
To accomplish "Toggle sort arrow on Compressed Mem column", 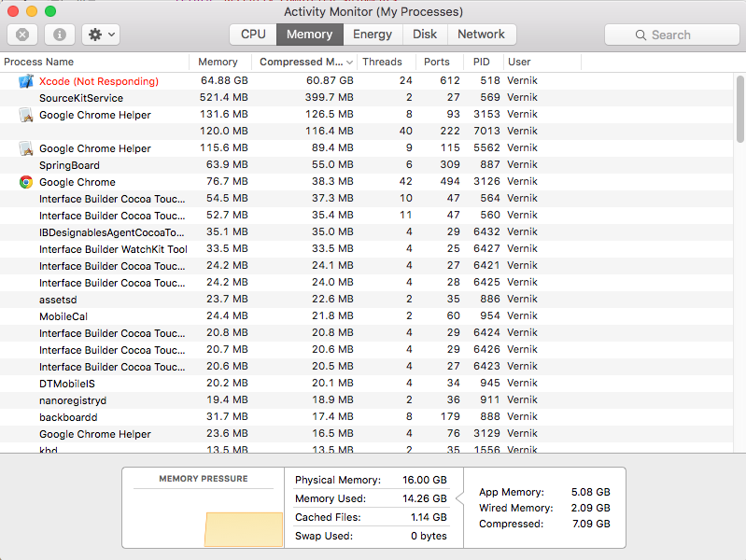I will click(350, 63).
